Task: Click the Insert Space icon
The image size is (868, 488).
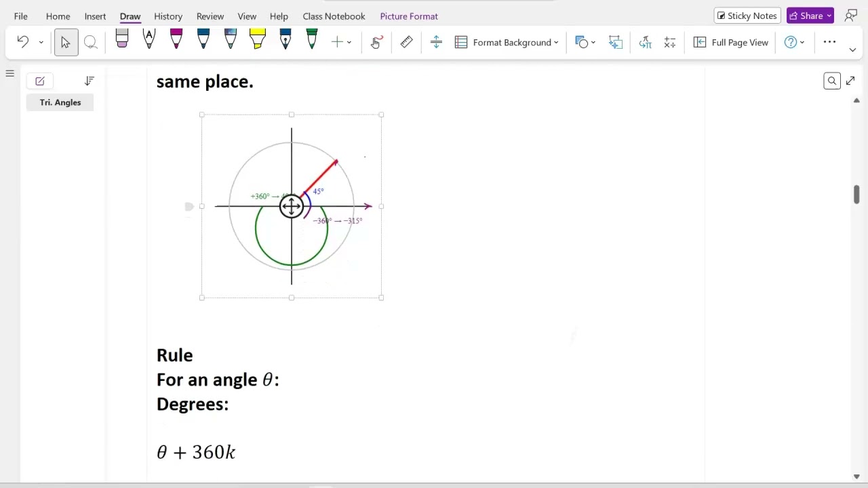Action: click(436, 42)
